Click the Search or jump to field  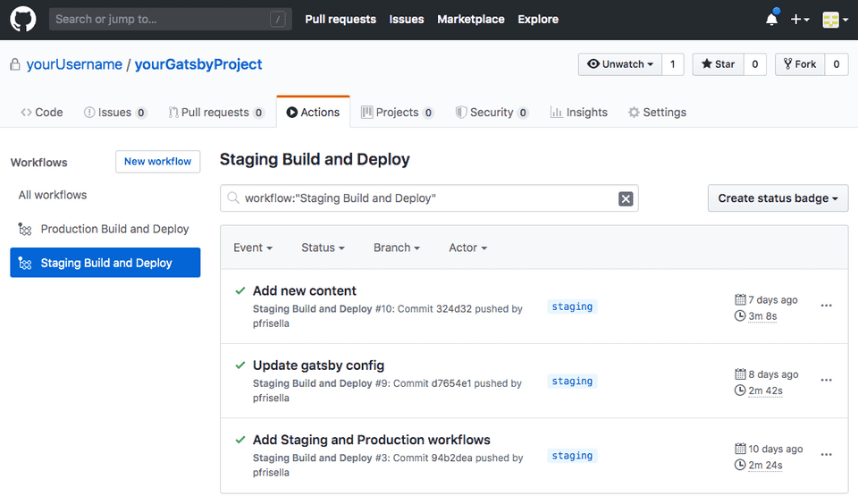point(170,19)
